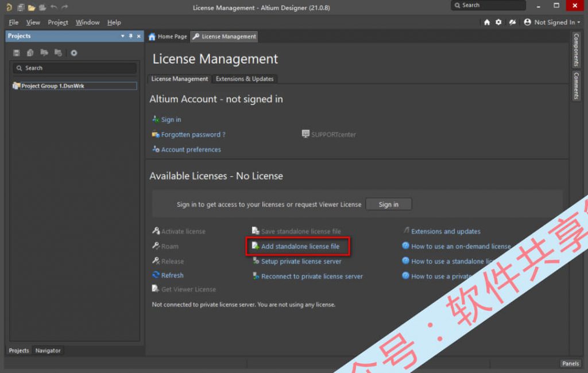
Task: Open the File menu
Action: click(14, 22)
